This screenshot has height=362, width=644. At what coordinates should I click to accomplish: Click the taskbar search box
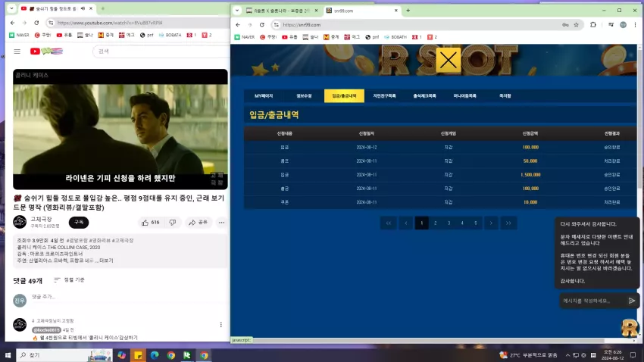point(64,355)
